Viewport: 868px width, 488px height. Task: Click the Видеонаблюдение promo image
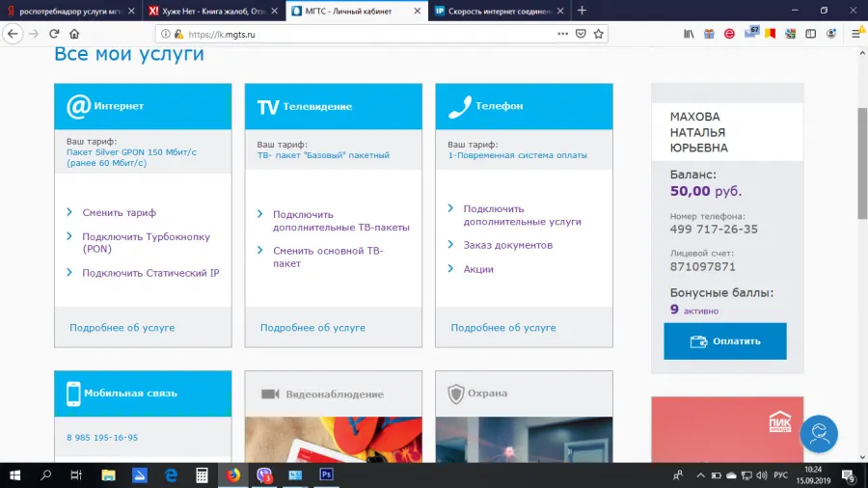pyautogui.click(x=334, y=440)
